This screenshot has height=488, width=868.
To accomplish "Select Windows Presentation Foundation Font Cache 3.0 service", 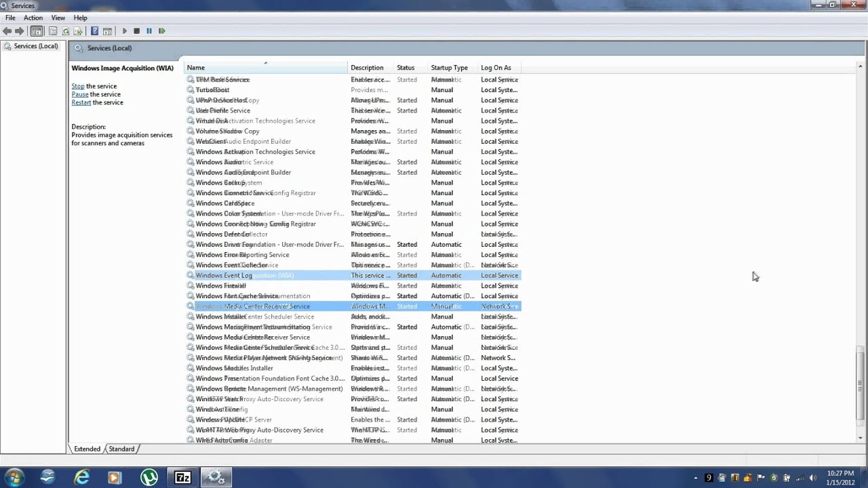I will 353,379.
